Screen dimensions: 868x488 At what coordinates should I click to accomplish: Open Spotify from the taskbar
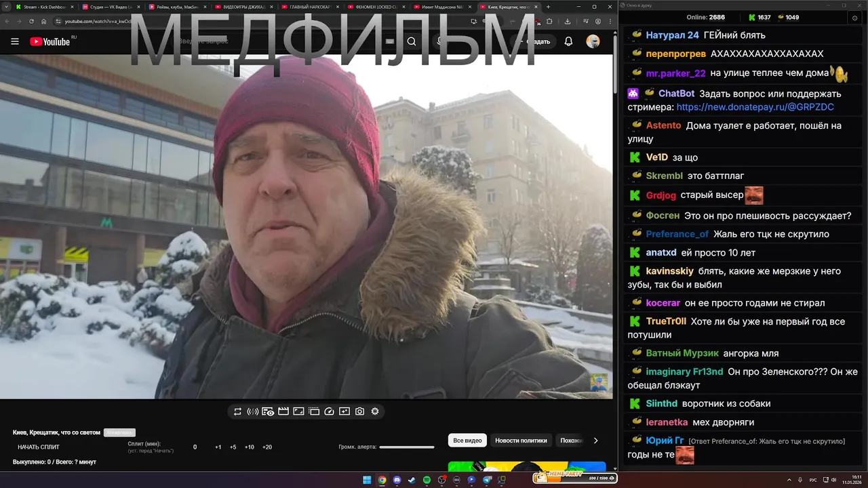click(x=427, y=480)
